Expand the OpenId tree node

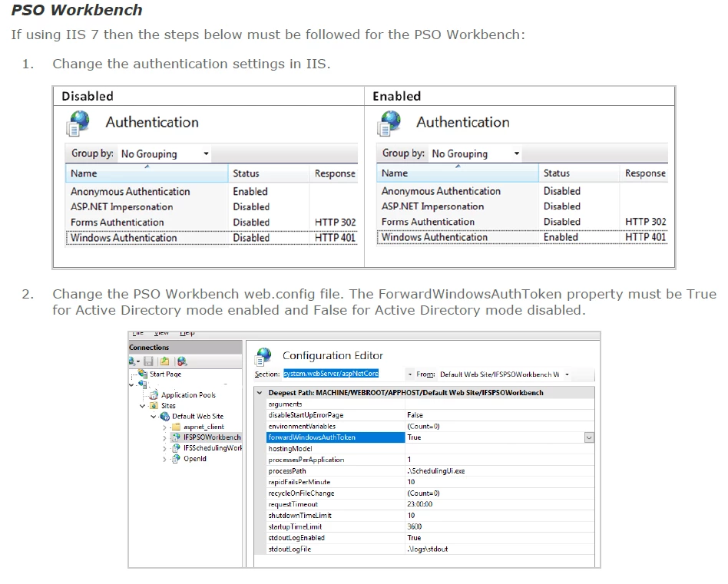pyautogui.click(x=164, y=459)
